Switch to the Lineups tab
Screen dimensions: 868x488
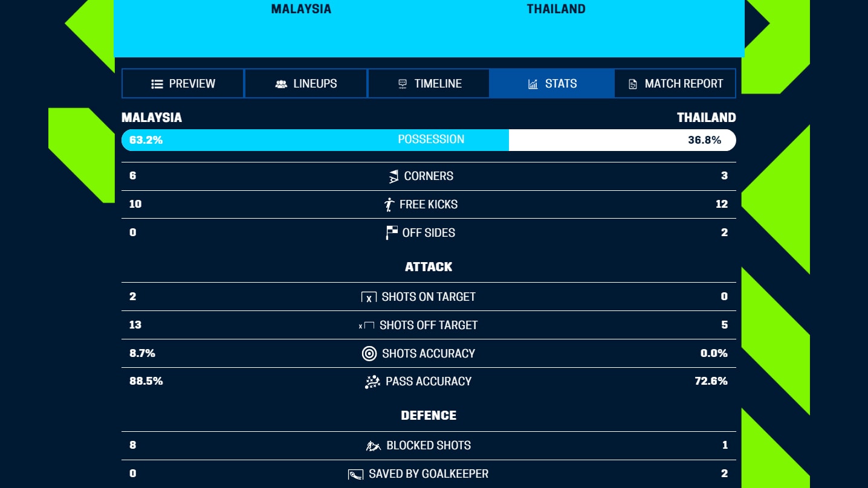[306, 83]
